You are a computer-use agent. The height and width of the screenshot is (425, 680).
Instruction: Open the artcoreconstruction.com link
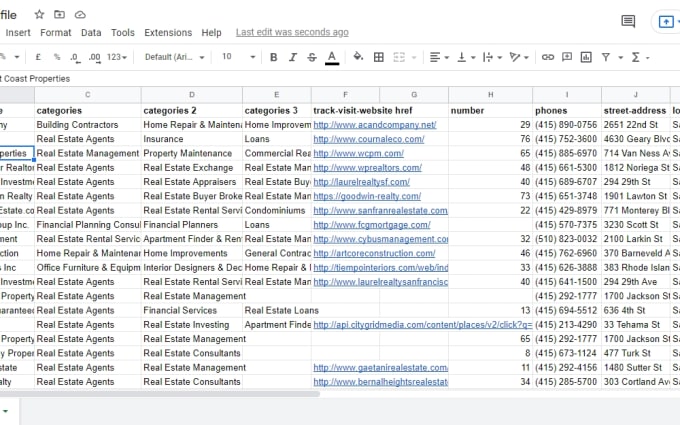click(x=374, y=253)
